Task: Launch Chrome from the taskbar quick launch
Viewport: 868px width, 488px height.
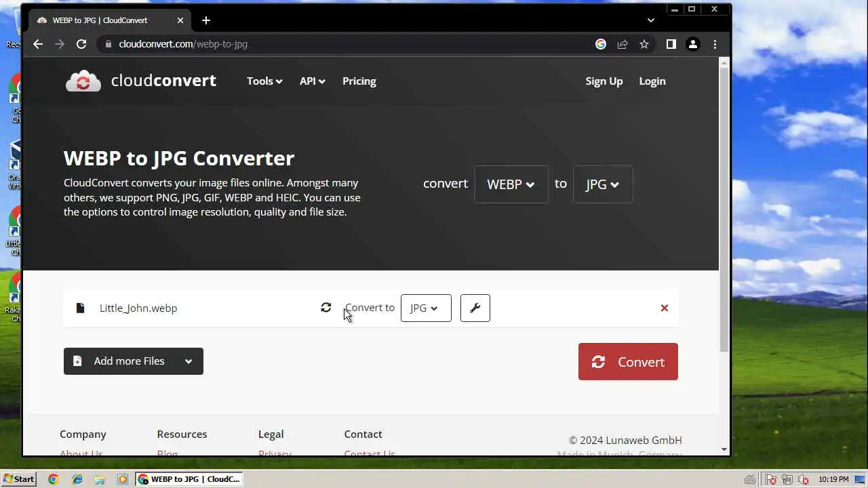Action: point(54,479)
